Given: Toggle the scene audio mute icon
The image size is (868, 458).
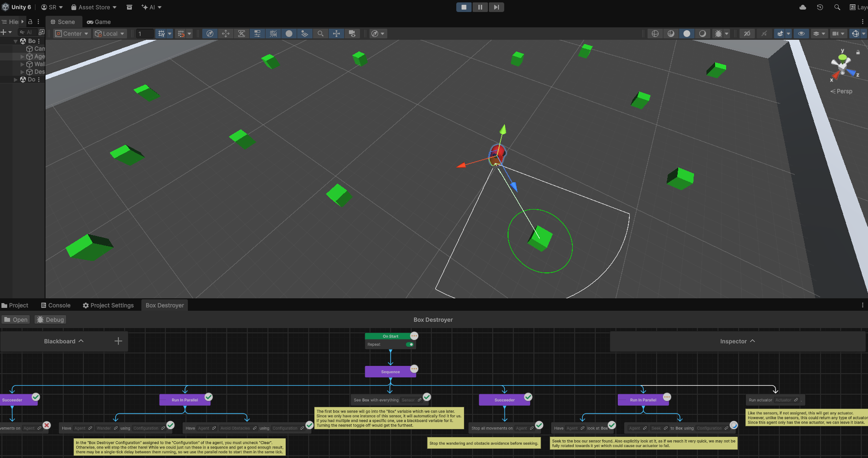Looking at the screenshot, I should point(764,34).
